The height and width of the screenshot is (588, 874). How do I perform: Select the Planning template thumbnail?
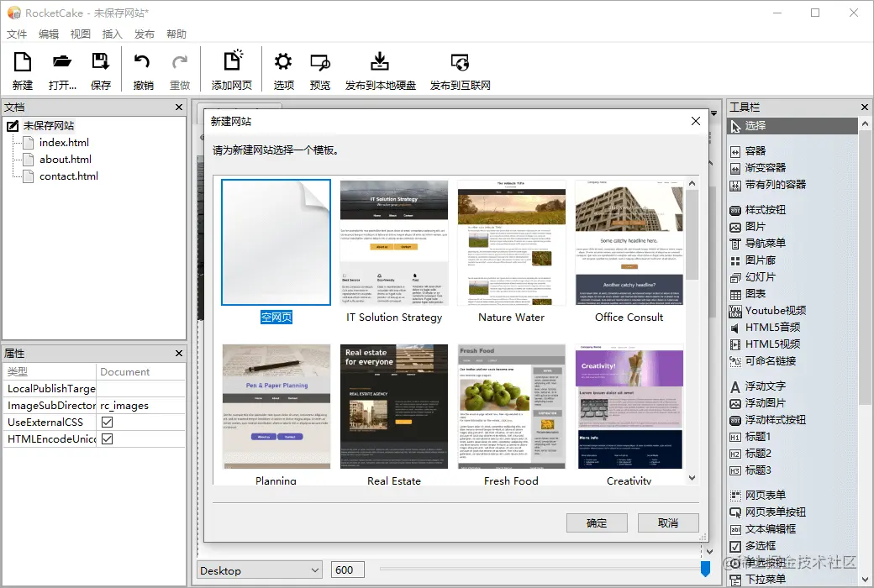point(276,407)
